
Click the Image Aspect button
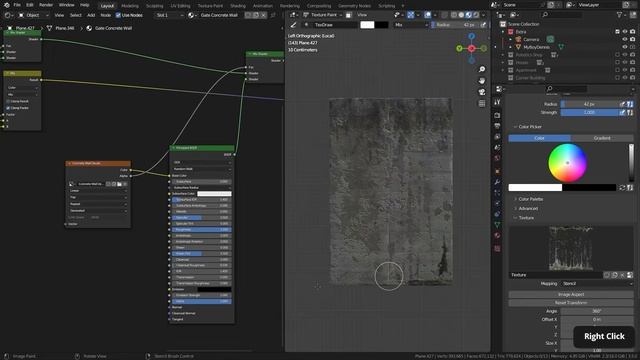coord(571,294)
